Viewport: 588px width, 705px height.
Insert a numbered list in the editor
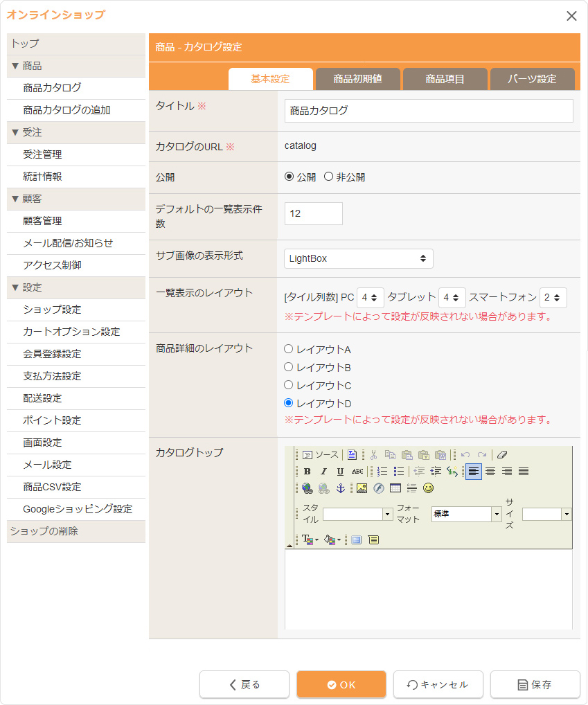click(x=382, y=472)
